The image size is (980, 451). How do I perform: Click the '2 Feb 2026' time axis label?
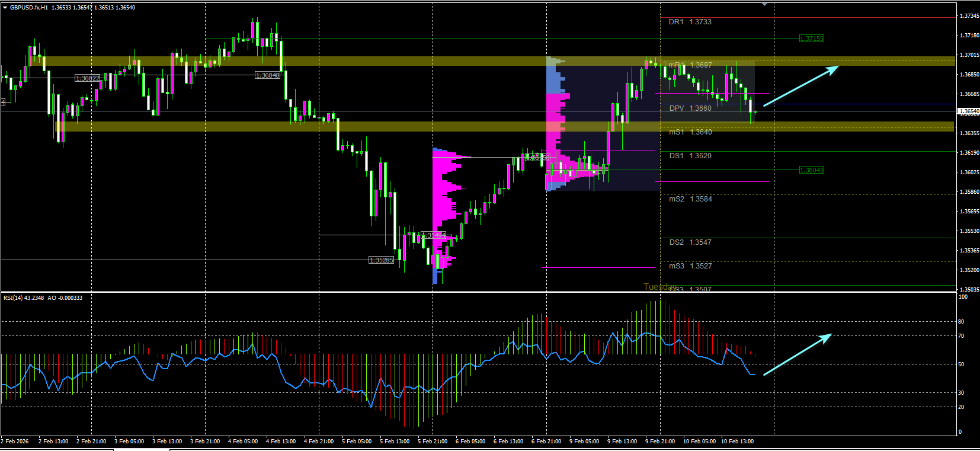click(15, 442)
